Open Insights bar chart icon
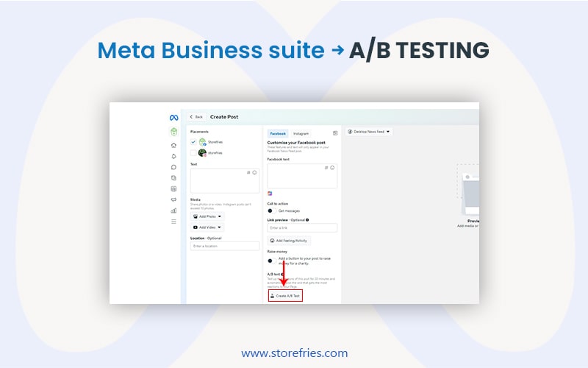This screenshot has width=588, height=368. pos(173,210)
